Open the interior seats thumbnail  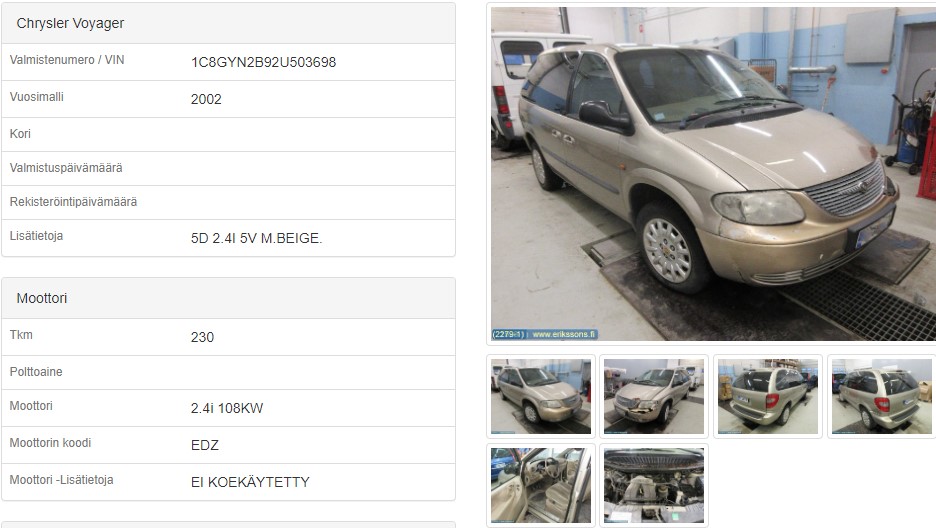[x=541, y=485]
